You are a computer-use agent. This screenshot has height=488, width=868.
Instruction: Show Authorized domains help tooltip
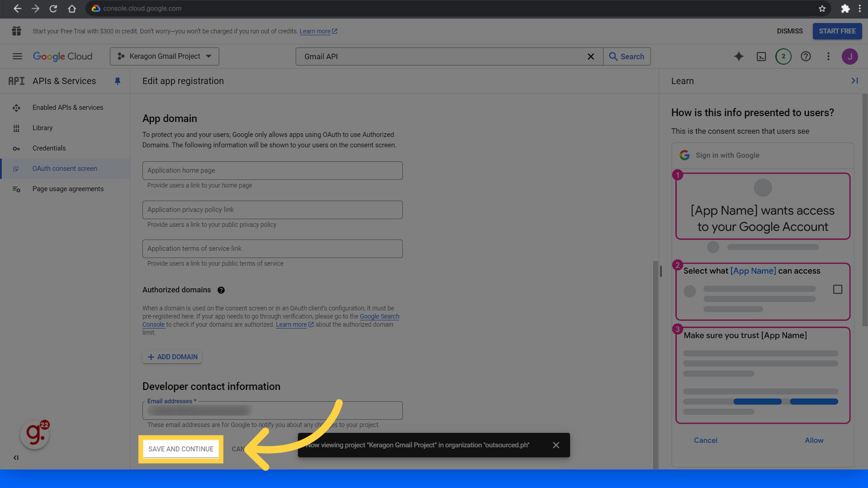coord(221,290)
